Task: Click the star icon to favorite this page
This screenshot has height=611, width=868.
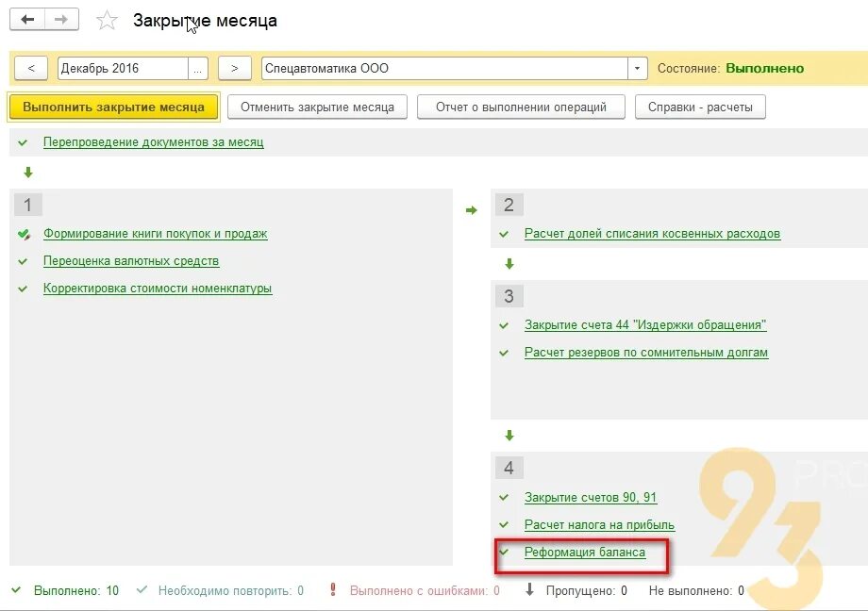Action: pyautogui.click(x=107, y=20)
